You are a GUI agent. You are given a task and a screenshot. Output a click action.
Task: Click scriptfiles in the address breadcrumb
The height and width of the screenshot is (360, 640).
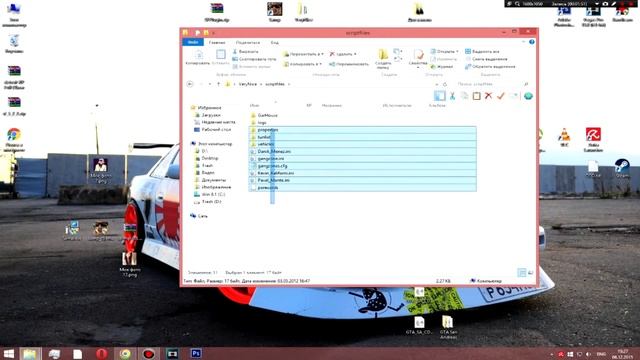[x=275, y=84]
